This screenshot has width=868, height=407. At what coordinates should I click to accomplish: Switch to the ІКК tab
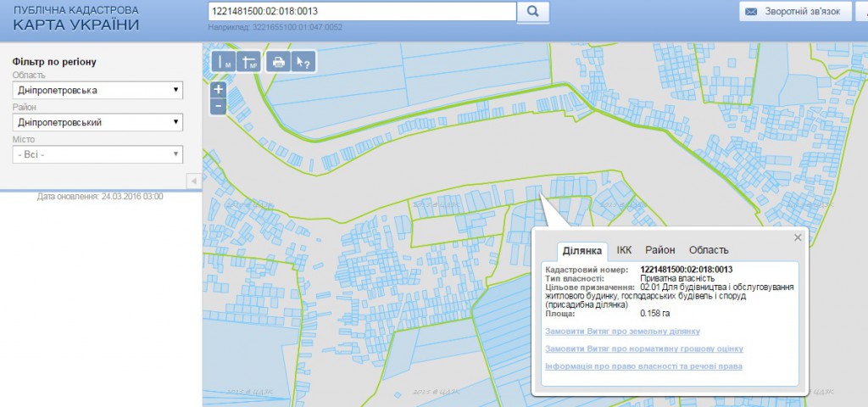tap(624, 250)
